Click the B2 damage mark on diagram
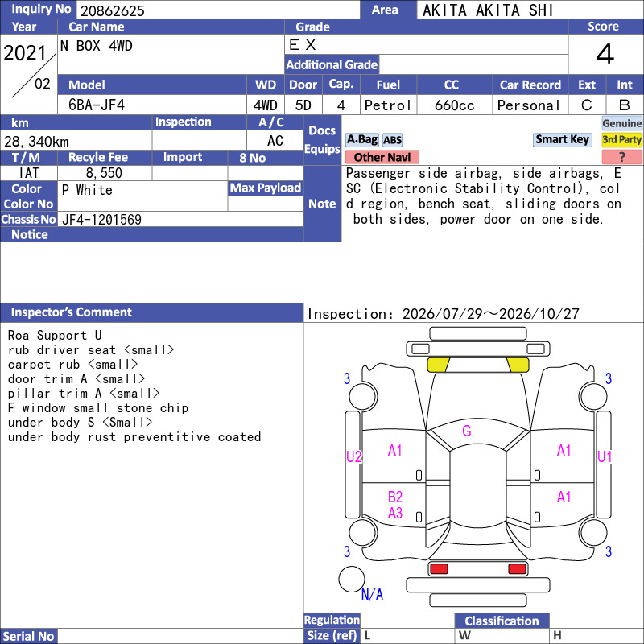644x644 pixels. click(x=395, y=497)
